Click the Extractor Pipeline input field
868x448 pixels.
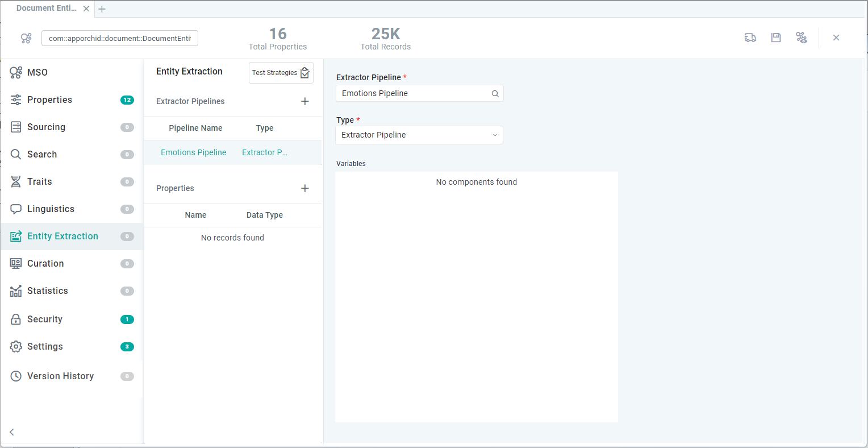click(x=414, y=94)
